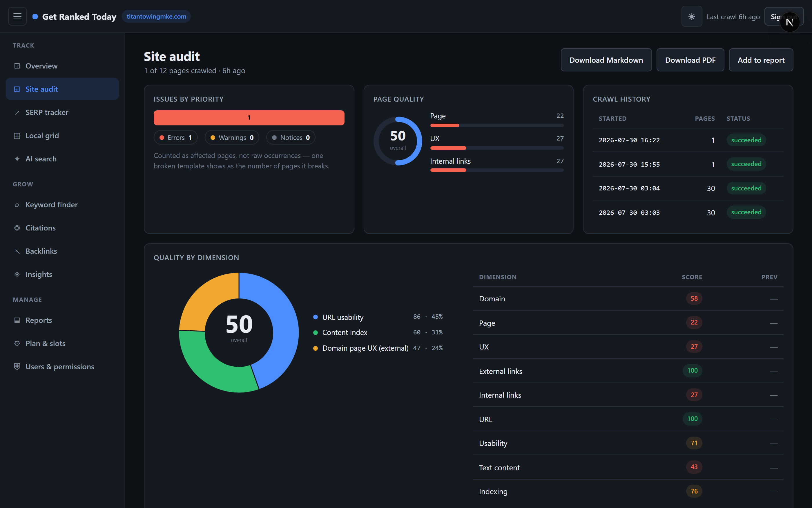Click the page quality 50 overall ring
This screenshot has width=812, height=508.
coord(398,141)
